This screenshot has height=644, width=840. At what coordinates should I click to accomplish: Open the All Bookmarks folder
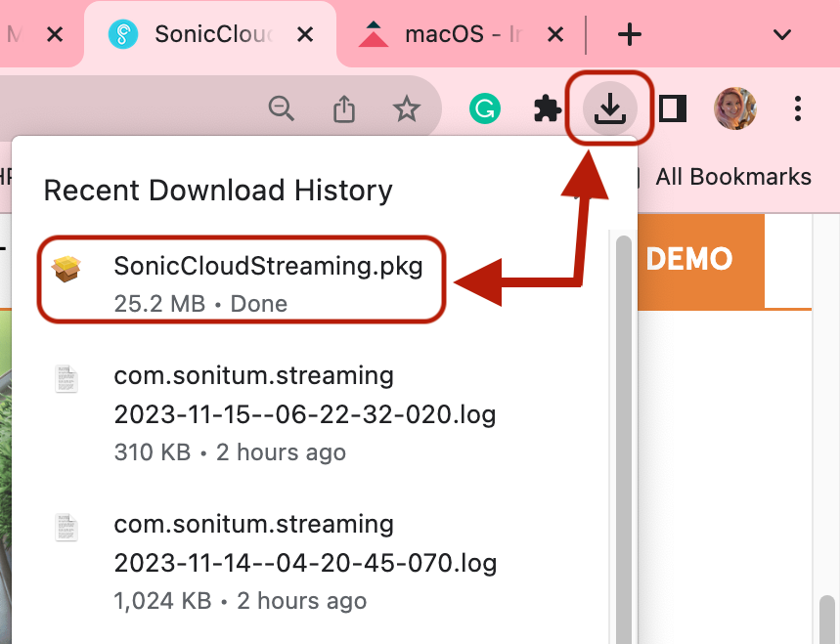(733, 177)
